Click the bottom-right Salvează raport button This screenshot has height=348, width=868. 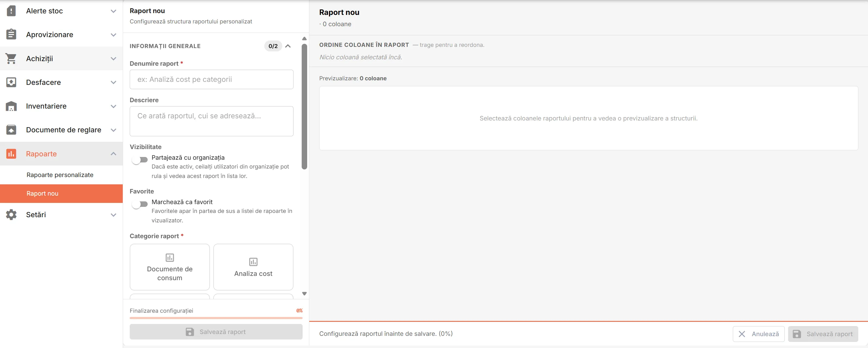pos(823,334)
